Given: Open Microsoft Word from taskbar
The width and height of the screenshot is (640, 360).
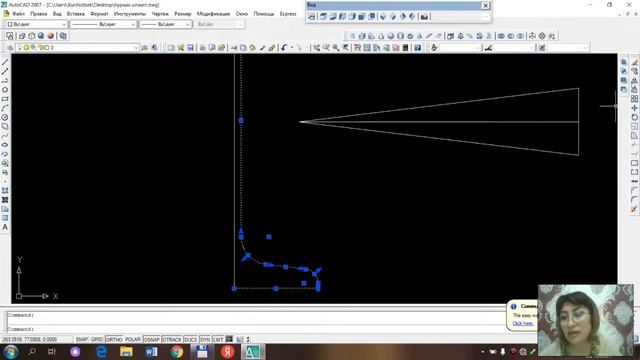Looking at the screenshot, I should coord(151,351).
